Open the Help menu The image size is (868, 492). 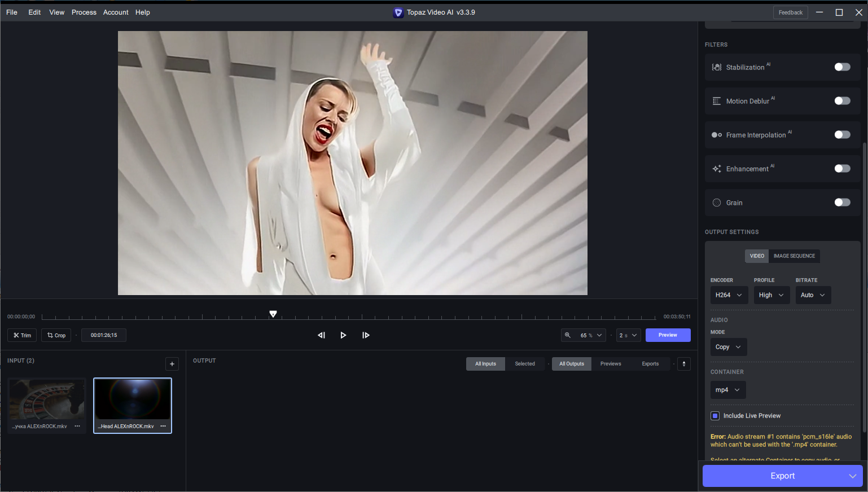coord(143,12)
